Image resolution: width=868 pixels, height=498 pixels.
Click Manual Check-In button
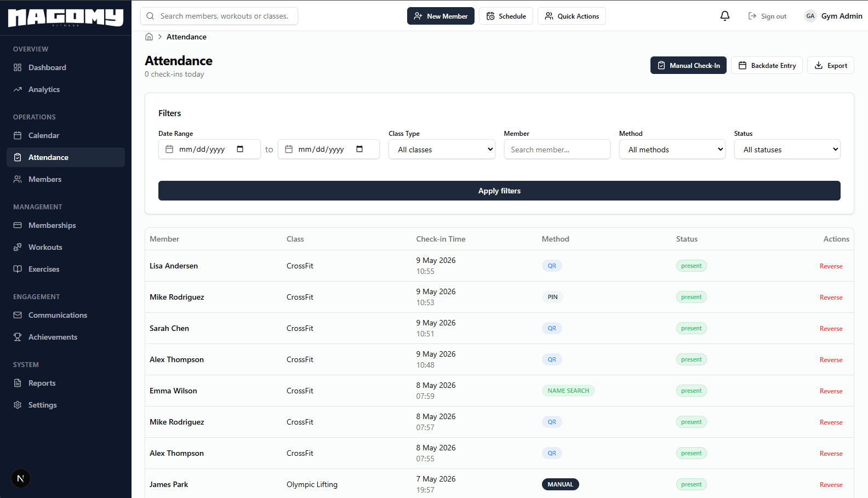tap(688, 65)
